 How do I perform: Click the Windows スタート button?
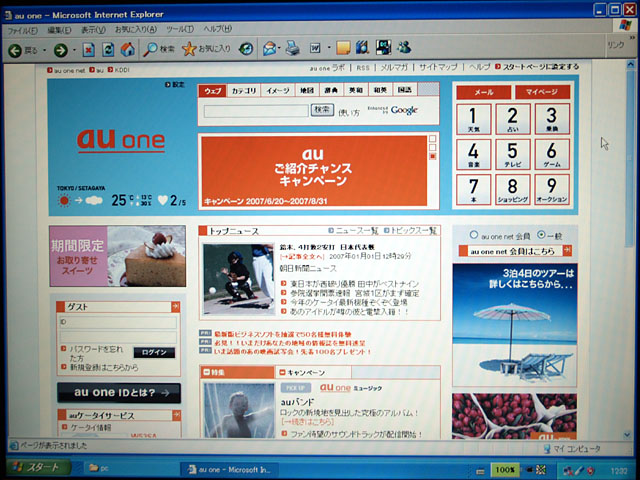pos(38,467)
